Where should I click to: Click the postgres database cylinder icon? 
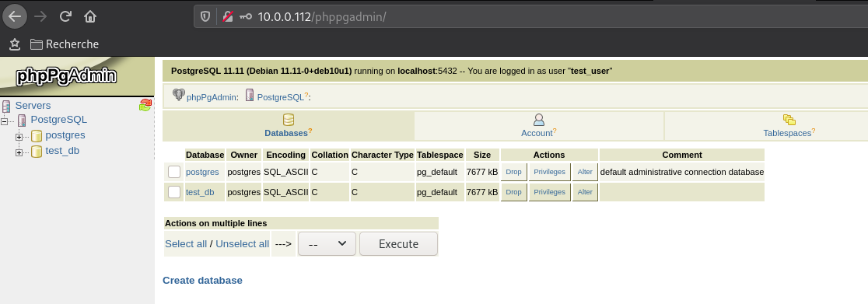[37, 135]
